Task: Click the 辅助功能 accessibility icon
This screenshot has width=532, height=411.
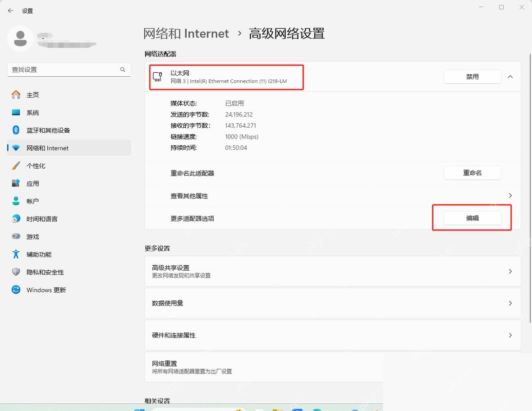Action: [x=16, y=254]
